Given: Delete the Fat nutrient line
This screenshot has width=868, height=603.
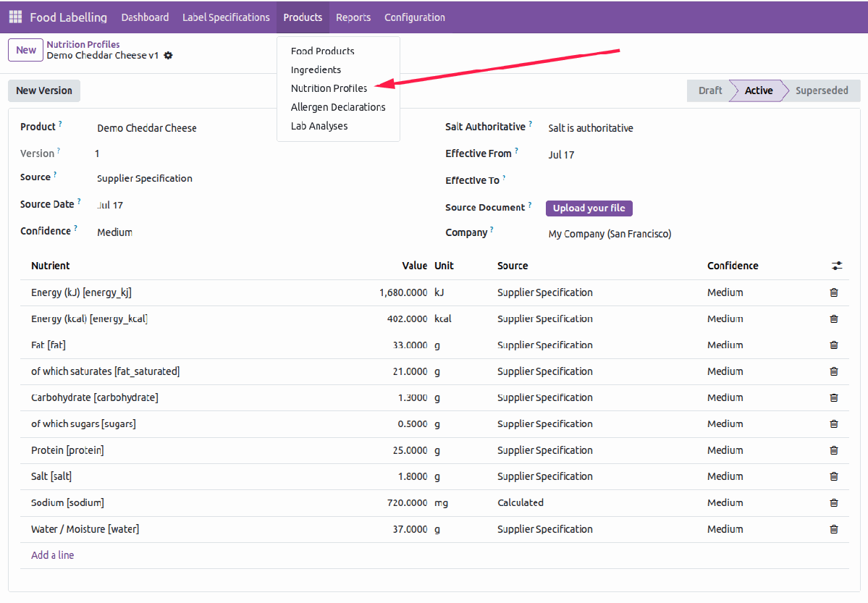Looking at the screenshot, I should 834,345.
